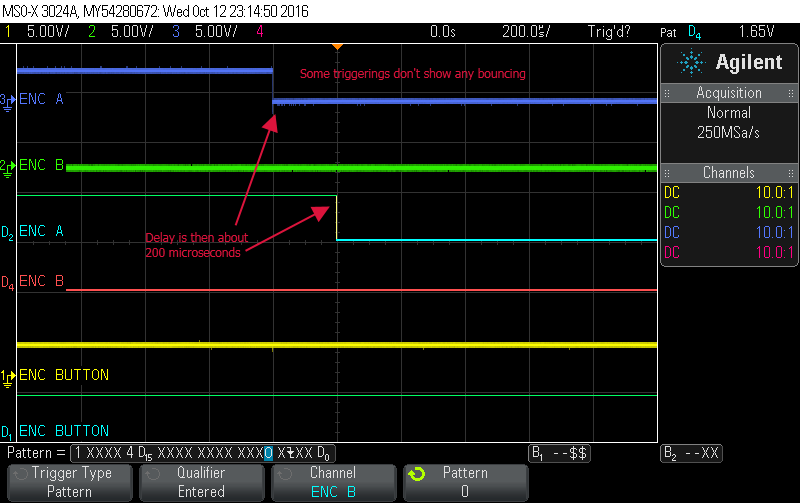The height and width of the screenshot is (503, 800).
Task: Open the Channels panel header
Action: tap(729, 173)
